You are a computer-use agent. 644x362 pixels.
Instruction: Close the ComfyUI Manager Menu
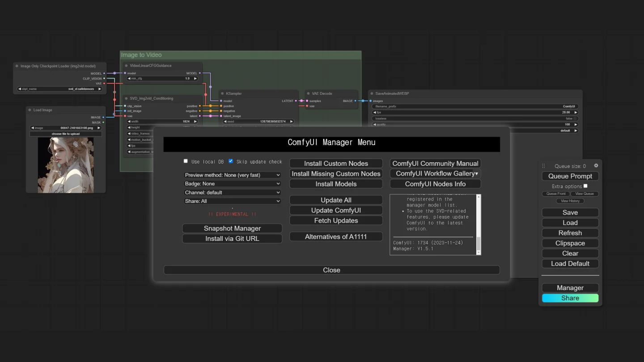coord(331,270)
